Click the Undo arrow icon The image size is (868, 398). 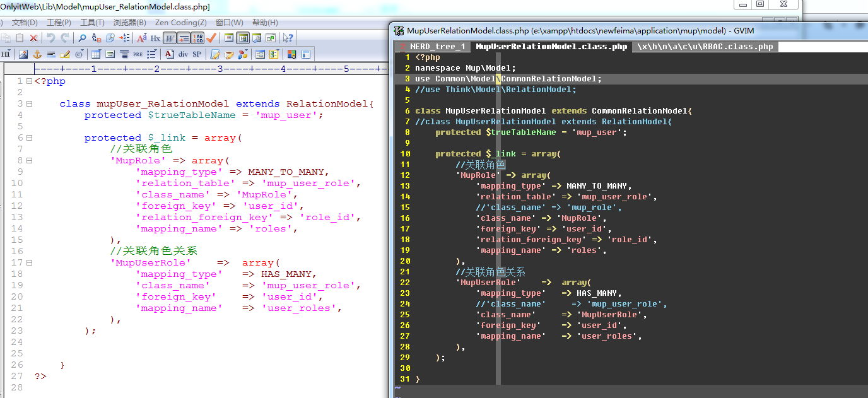[51, 38]
